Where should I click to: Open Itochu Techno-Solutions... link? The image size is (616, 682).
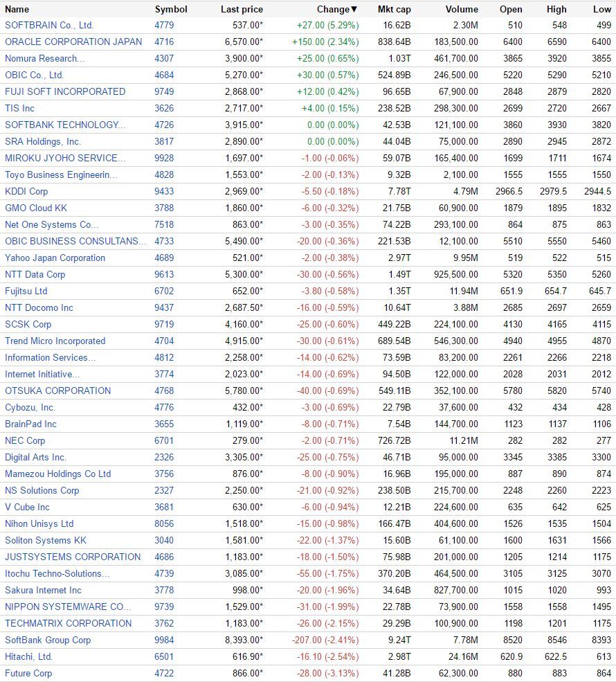pos(57,574)
